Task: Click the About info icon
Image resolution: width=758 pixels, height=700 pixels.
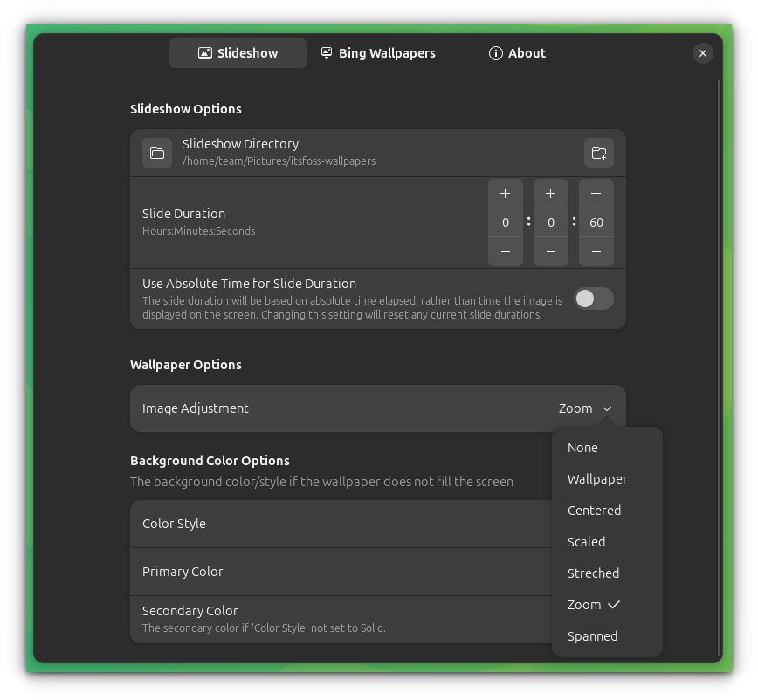Action: (x=494, y=53)
